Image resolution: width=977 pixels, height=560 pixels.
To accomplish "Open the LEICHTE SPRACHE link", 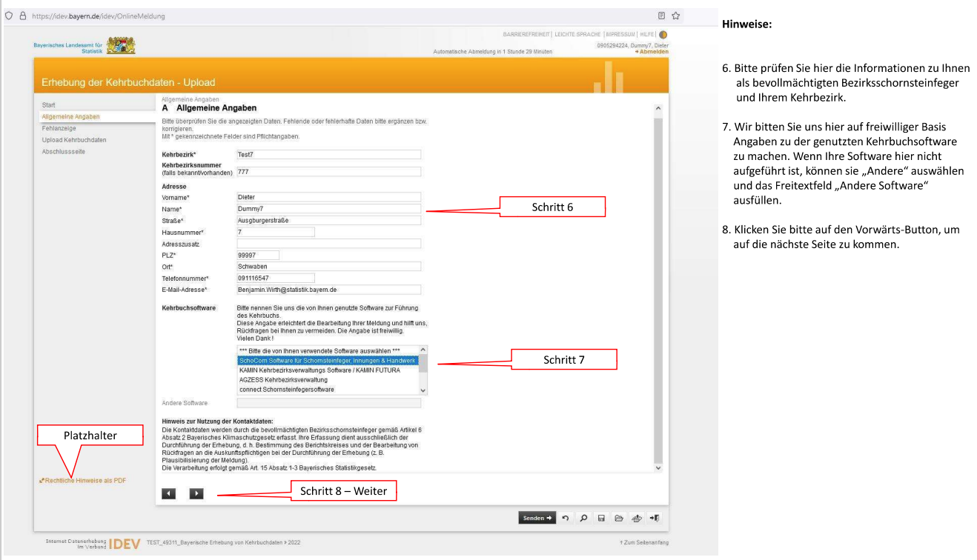I will coord(578,35).
